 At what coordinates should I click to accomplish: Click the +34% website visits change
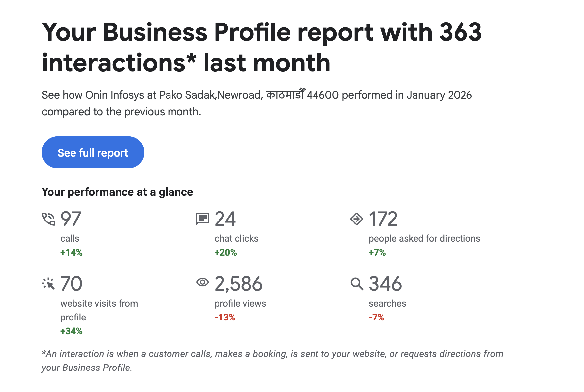[x=72, y=331]
